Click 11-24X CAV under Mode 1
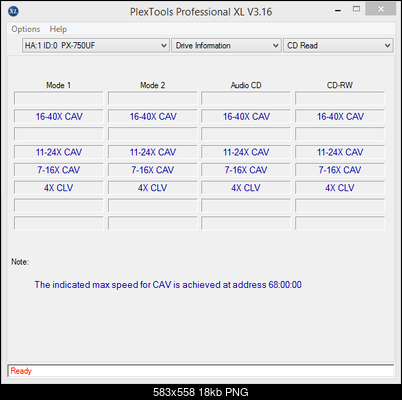This screenshot has width=402, height=400. [59, 152]
